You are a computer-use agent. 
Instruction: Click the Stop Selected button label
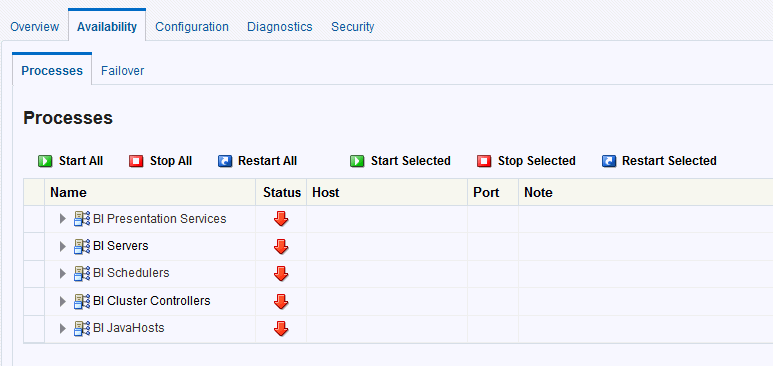point(537,161)
